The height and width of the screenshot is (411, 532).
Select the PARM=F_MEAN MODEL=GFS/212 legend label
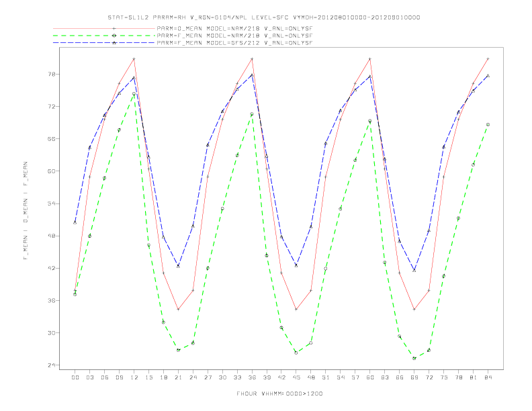(x=235, y=43)
